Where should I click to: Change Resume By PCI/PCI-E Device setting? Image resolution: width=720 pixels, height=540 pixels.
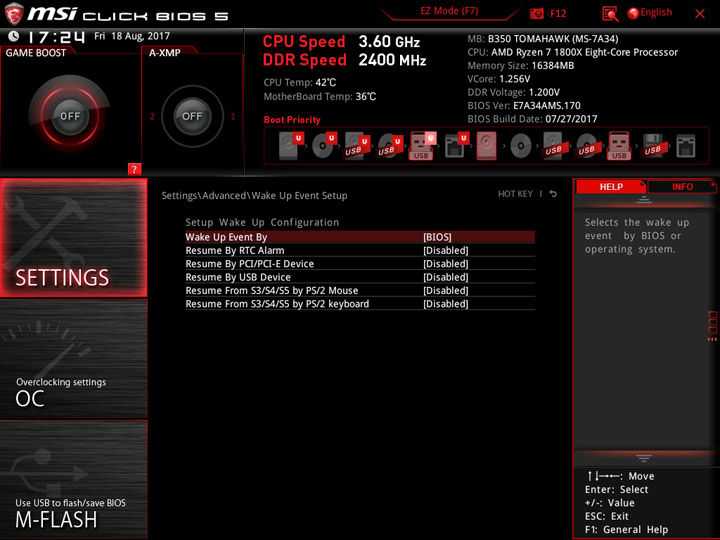coord(360,264)
